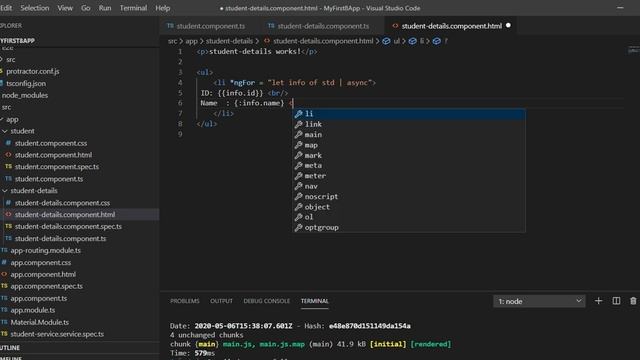This screenshot has height=360, width=640.
Task: Click 'app' breadcrumb segment
Action: (x=191, y=41)
